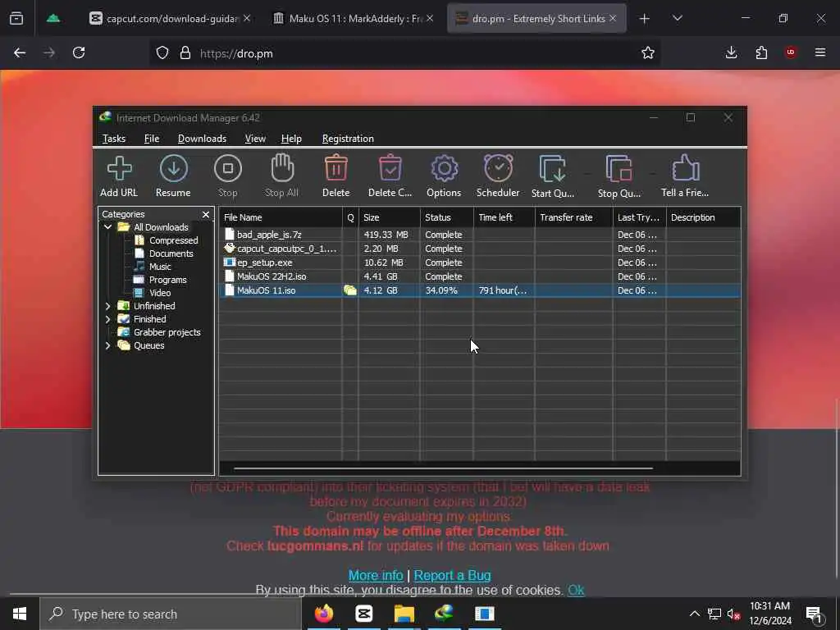The image size is (840, 630).
Task: Click the taskbar search box
Action: pyautogui.click(x=171, y=614)
